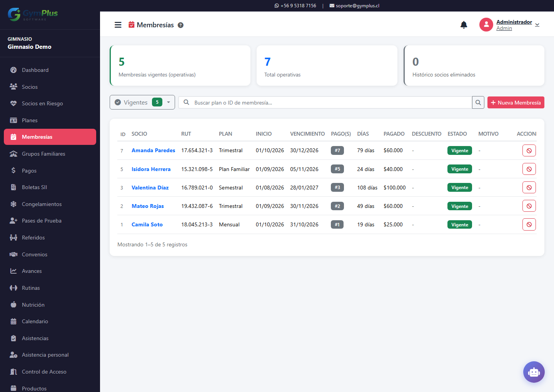Open Socios en Riesgo section
The height and width of the screenshot is (392, 554).
click(50, 103)
